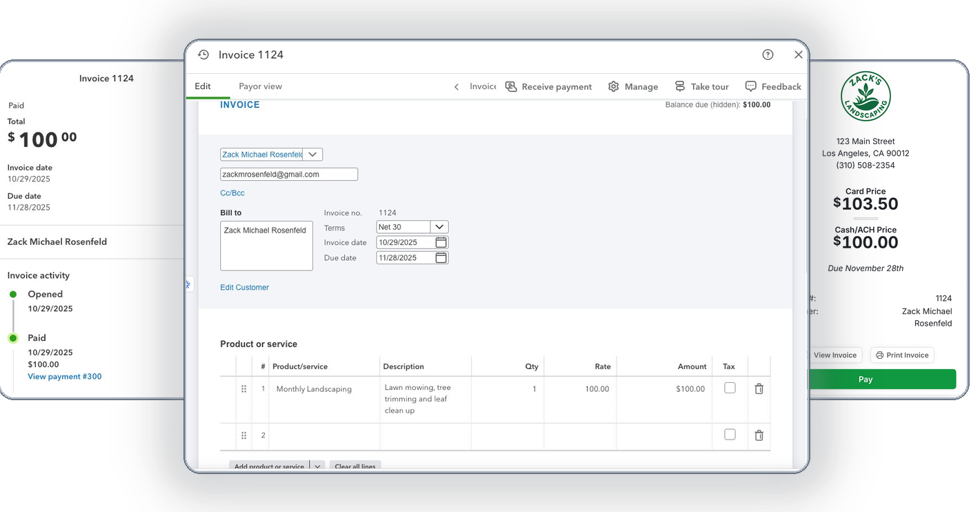This screenshot has height=512, width=980.
Task: Click the customer email input field
Action: pos(289,175)
